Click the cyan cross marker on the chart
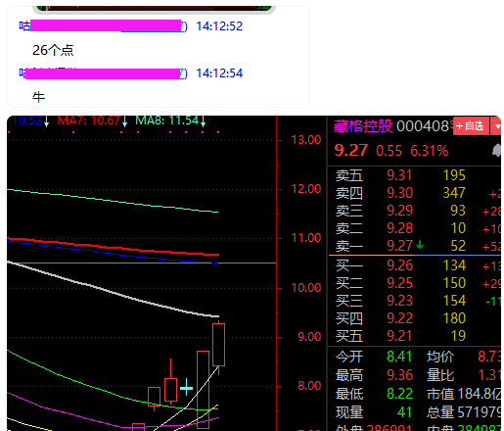The image size is (504, 431). (x=186, y=388)
